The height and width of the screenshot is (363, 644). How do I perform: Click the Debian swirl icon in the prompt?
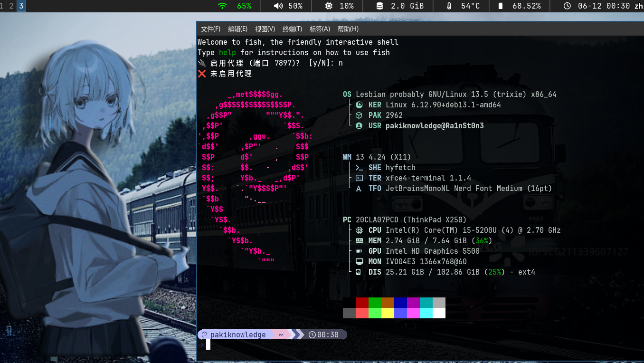click(x=205, y=335)
